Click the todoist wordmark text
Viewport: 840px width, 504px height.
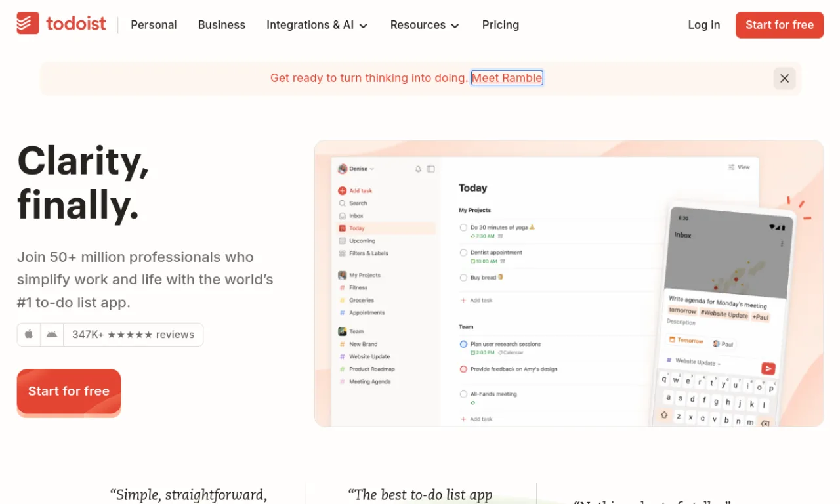coord(76,24)
